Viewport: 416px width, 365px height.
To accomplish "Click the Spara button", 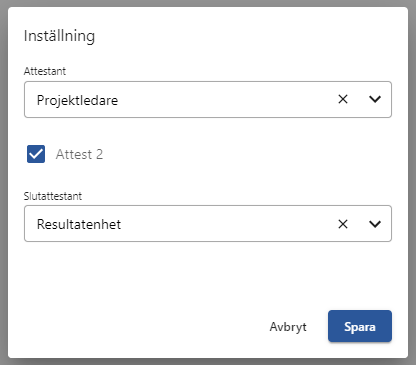I will click(x=360, y=326).
